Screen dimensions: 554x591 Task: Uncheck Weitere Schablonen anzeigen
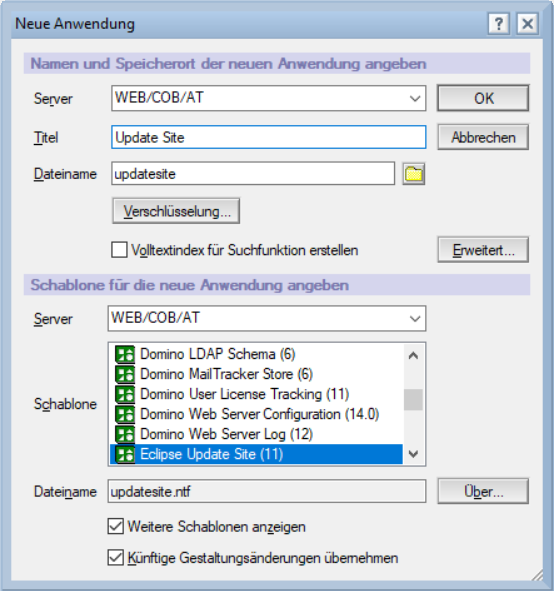[x=115, y=526]
